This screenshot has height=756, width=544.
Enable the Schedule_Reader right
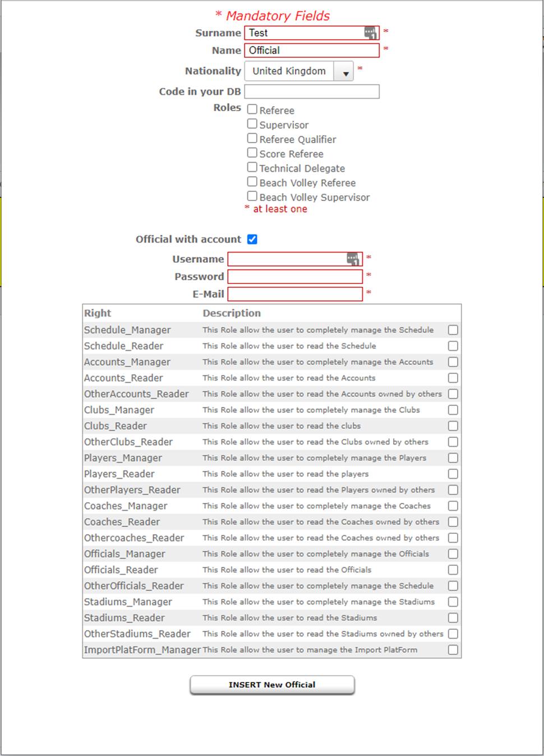[453, 346]
